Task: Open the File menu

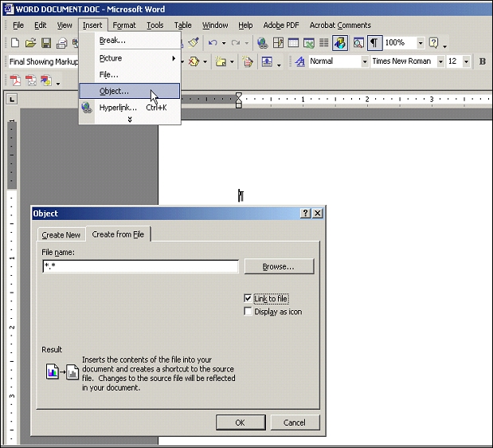Action: pyautogui.click(x=18, y=26)
